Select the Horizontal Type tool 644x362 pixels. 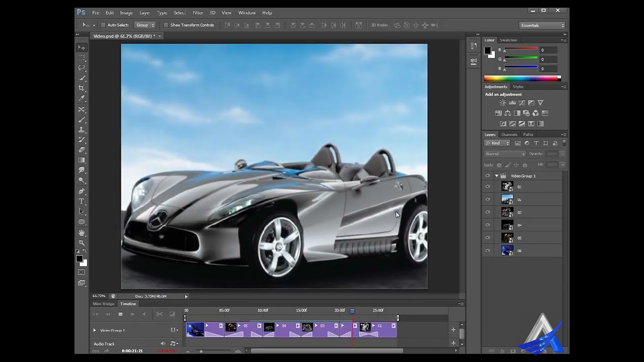pos(82,201)
